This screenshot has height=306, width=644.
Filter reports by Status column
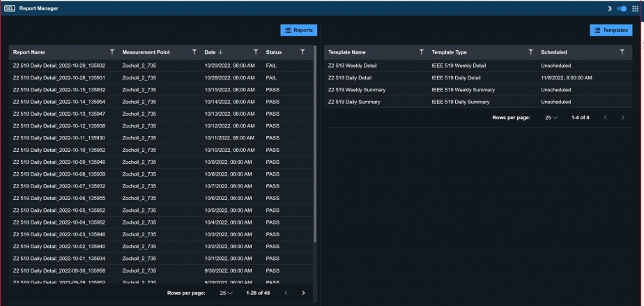302,52
